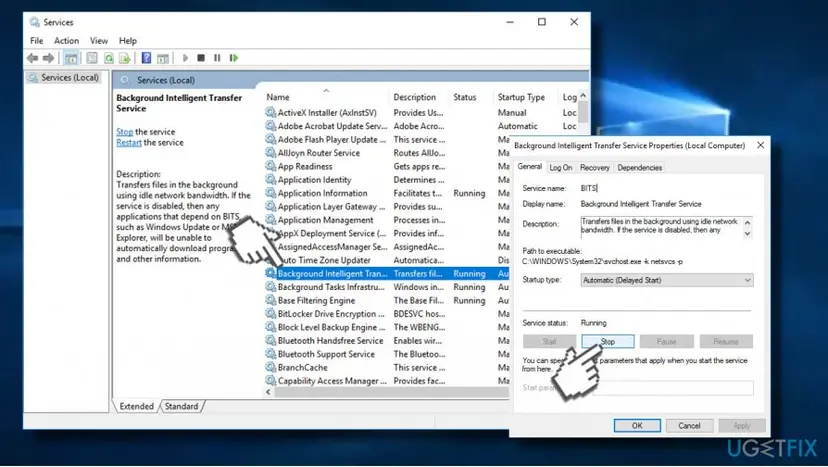Open the View menu
The image size is (828, 467).
[99, 41]
